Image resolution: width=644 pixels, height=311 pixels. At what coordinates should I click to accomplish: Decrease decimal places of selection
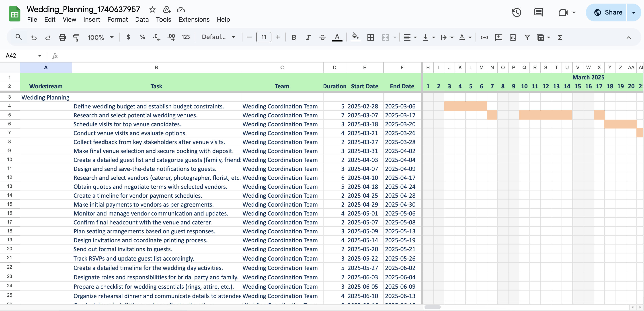[x=156, y=37]
